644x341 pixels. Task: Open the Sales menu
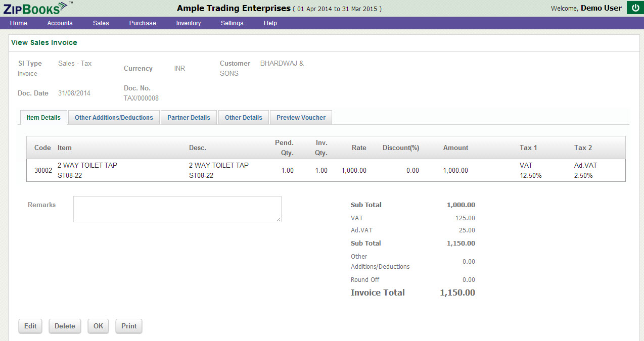click(x=101, y=23)
